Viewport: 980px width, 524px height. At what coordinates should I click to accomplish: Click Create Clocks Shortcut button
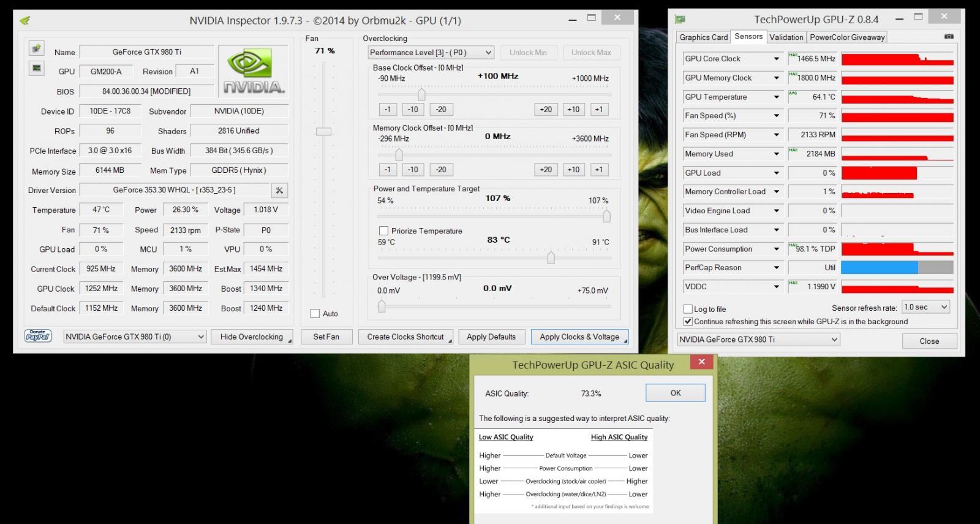405,336
